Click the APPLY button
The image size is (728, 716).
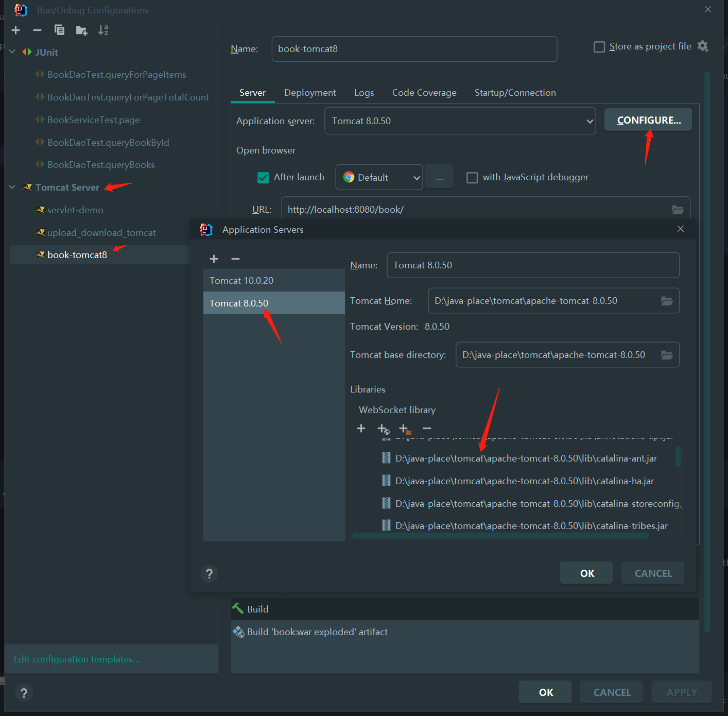pyautogui.click(x=682, y=692)
